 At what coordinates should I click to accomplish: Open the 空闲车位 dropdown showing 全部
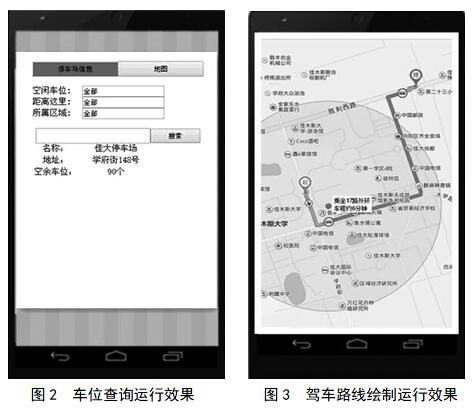tap(123, 91)
